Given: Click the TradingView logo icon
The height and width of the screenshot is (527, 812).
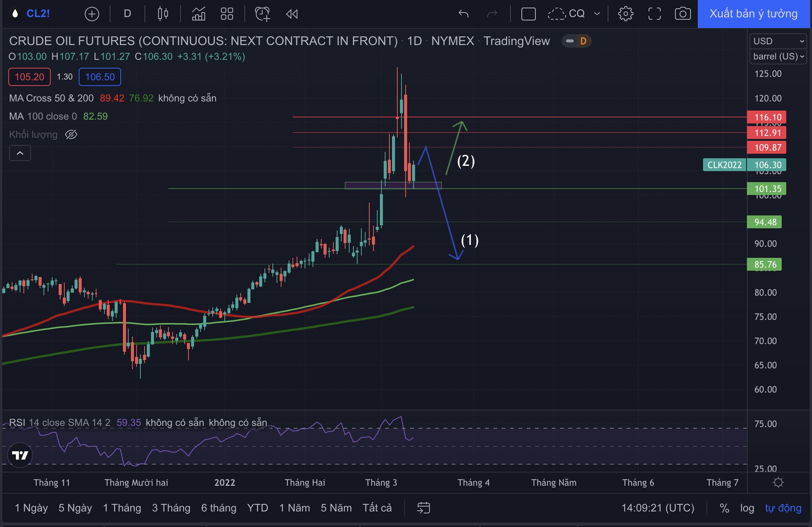Looking at the screenshot, I should coord(20,455).
